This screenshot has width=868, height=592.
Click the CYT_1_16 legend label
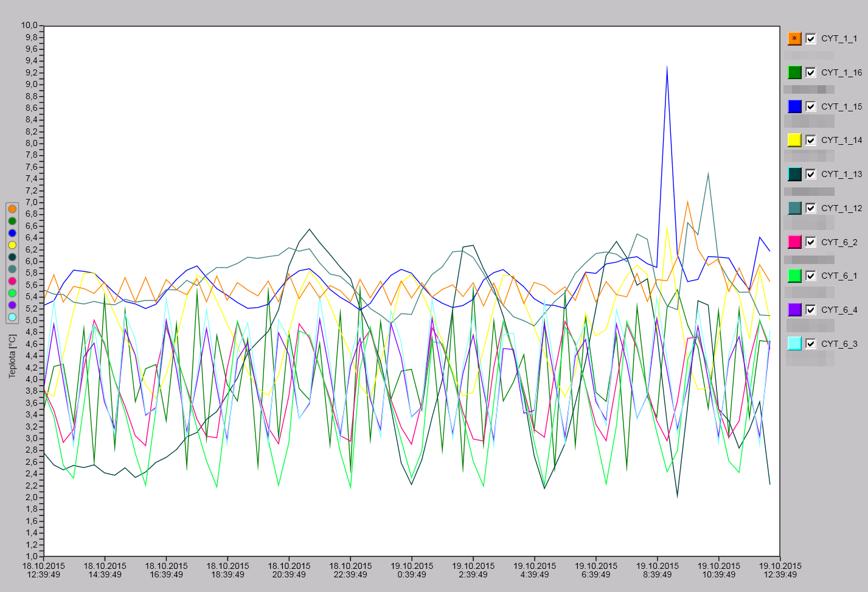[x=841, y=72]
